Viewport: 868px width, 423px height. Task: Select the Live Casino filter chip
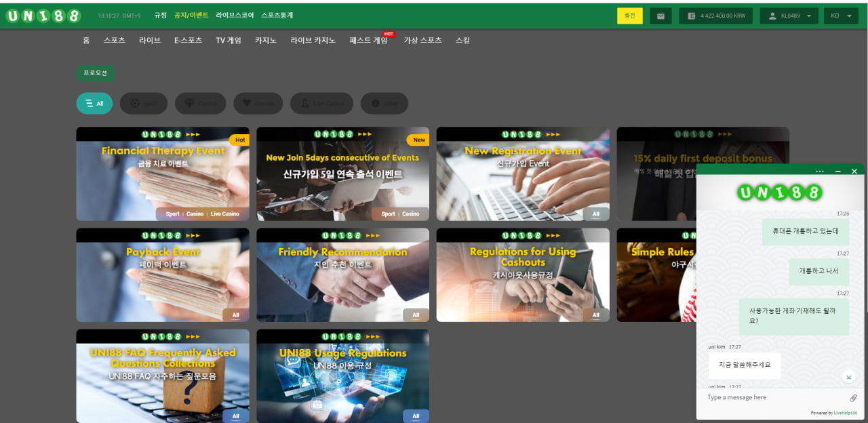coord(322,104)
